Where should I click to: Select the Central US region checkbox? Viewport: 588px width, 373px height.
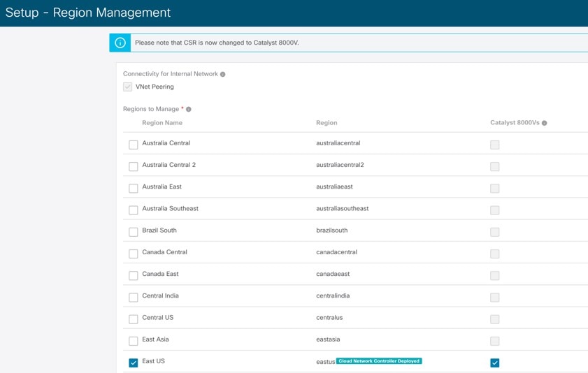tap(133, 319)
